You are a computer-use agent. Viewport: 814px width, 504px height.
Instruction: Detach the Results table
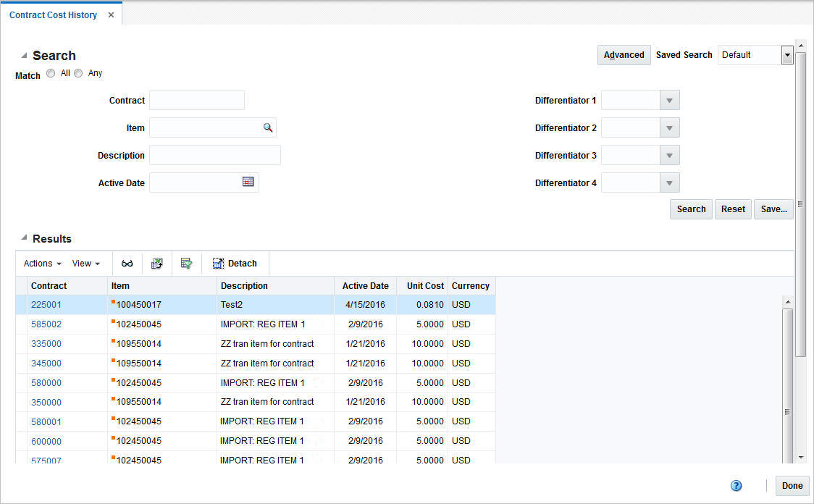click(235, 263)
